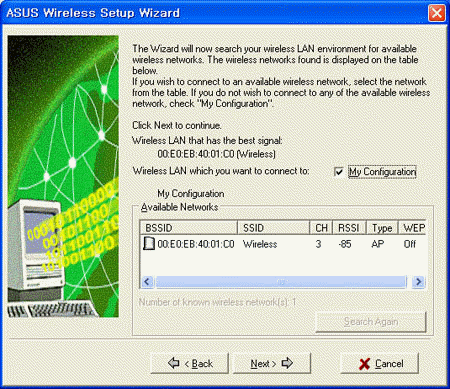Click the RSSI column header
The height and width of the screenshot is (389, 450).
click(349, 228)
